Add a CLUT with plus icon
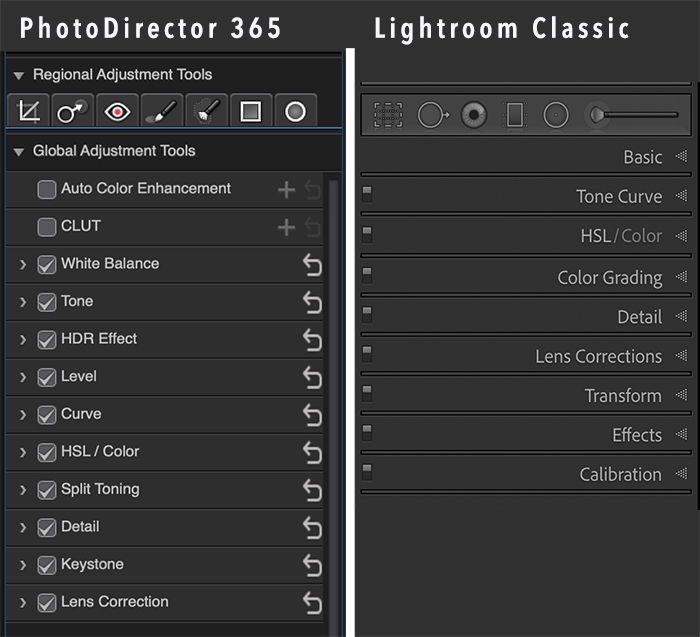The width and height of the screenshot is (700, 637). click(286, 227)
